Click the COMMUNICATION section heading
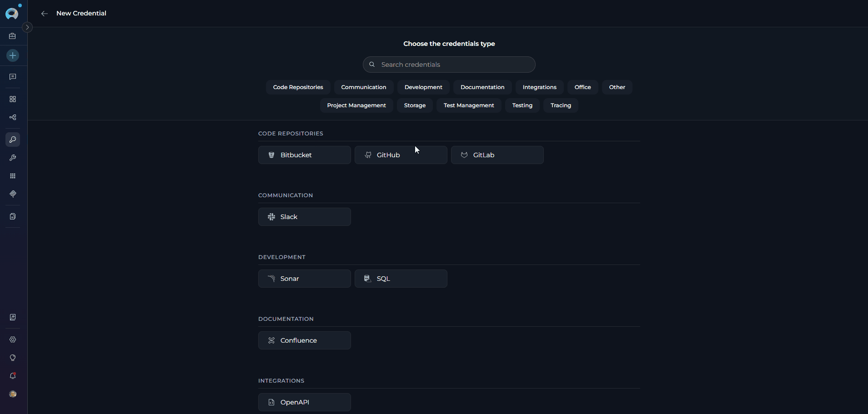The width and height of the screenshot is (868, 414). (286, 195)
